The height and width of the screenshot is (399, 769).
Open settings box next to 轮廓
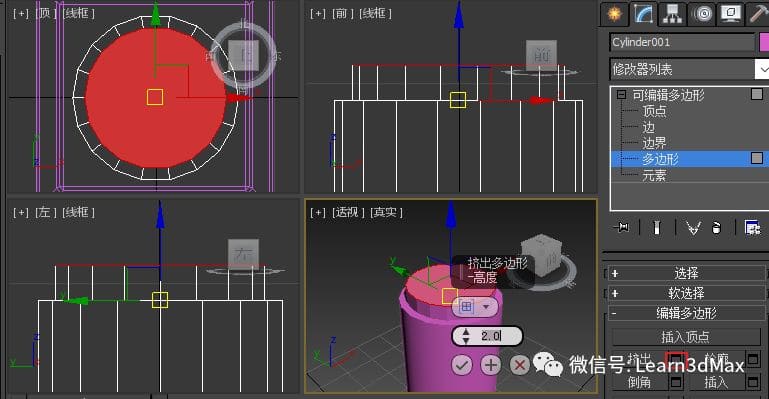753,359
